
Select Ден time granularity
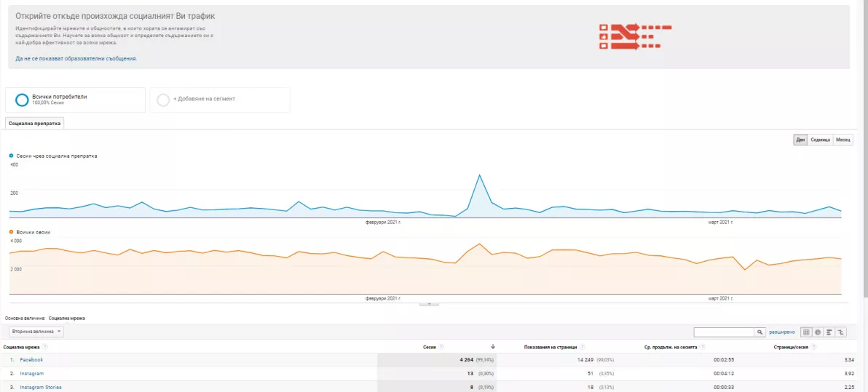pyautogui.click(x=800, y=140)
